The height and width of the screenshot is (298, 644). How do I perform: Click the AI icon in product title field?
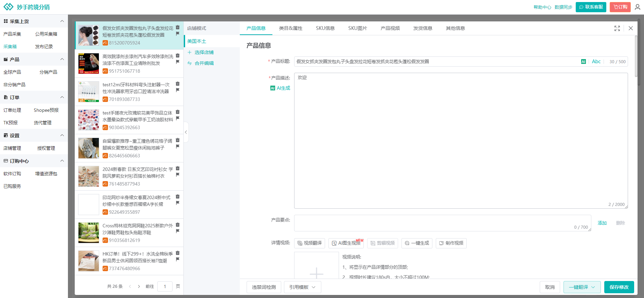[x=583, y=62]
